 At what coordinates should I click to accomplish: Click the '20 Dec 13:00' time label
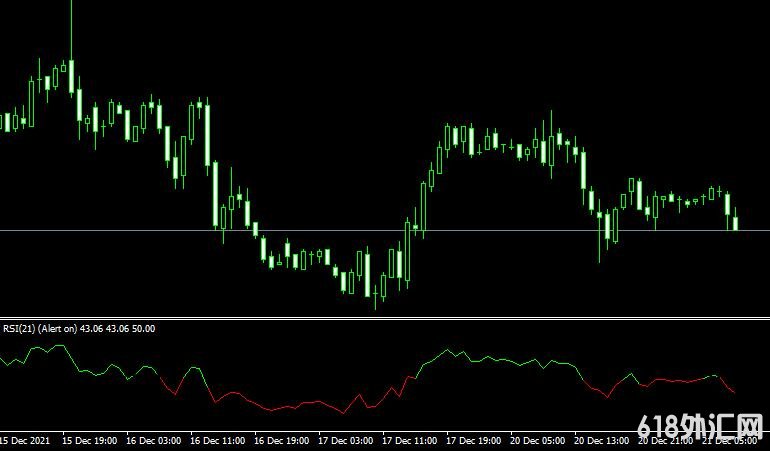point(602,441)
